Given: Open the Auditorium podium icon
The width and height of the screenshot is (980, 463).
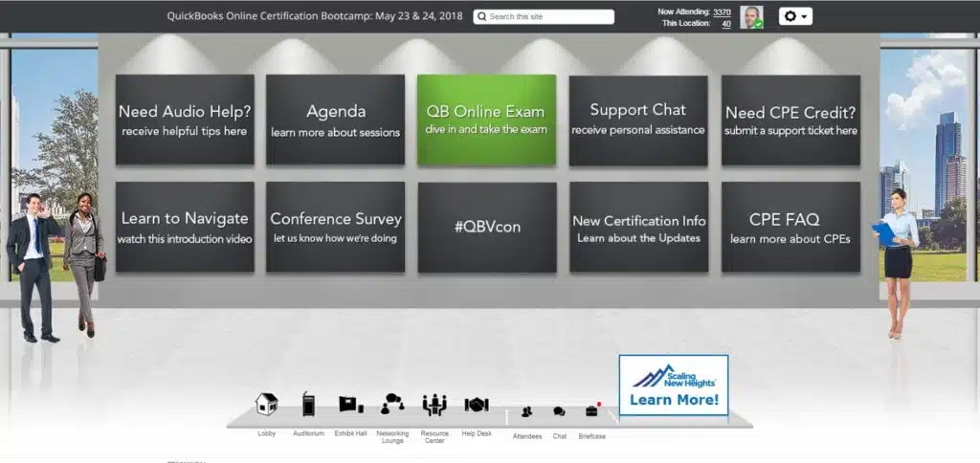Looking at the screenshot, I should click(x=309, y=404).
